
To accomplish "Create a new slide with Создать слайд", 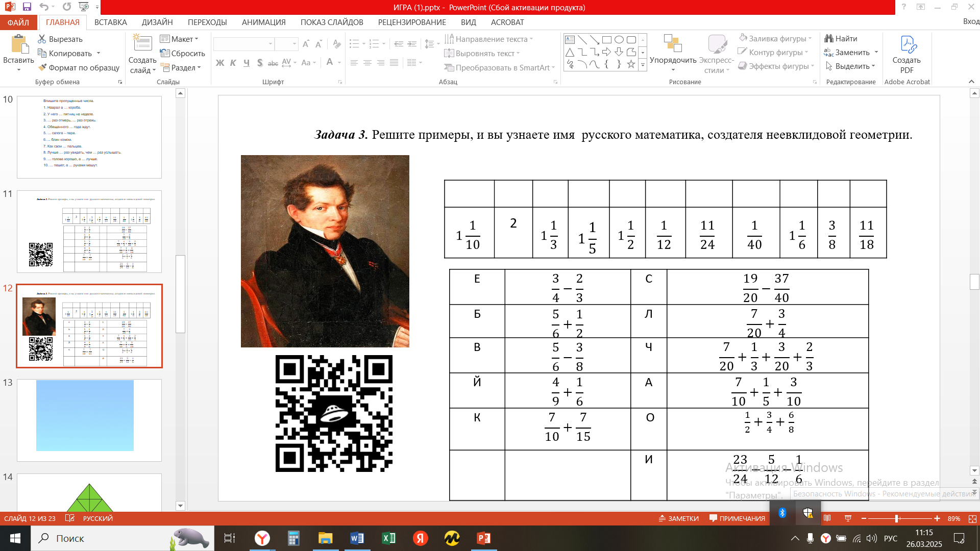I will point(142,54).
